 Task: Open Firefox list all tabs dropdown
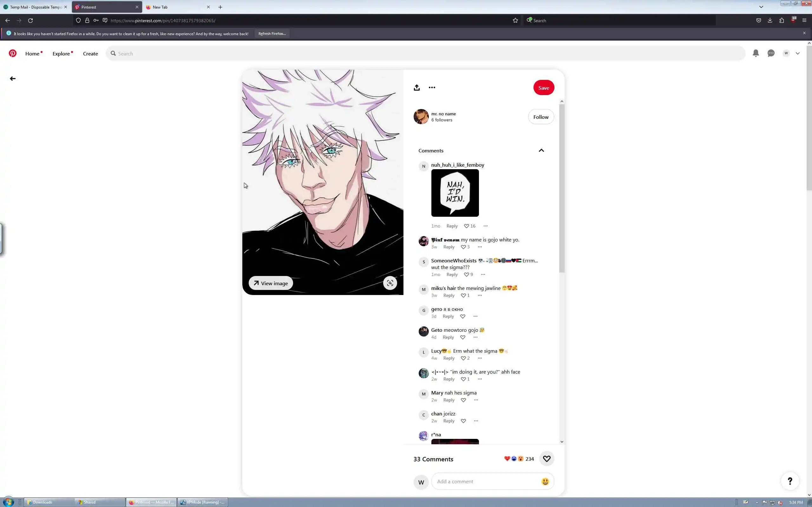coord(761,7)
